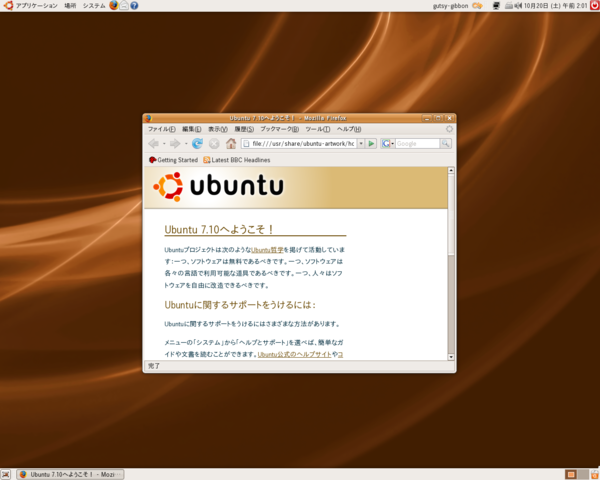The image size is (600, 480).
Task: Click the page icon in the address bar
Action: (x=246, y=144)
